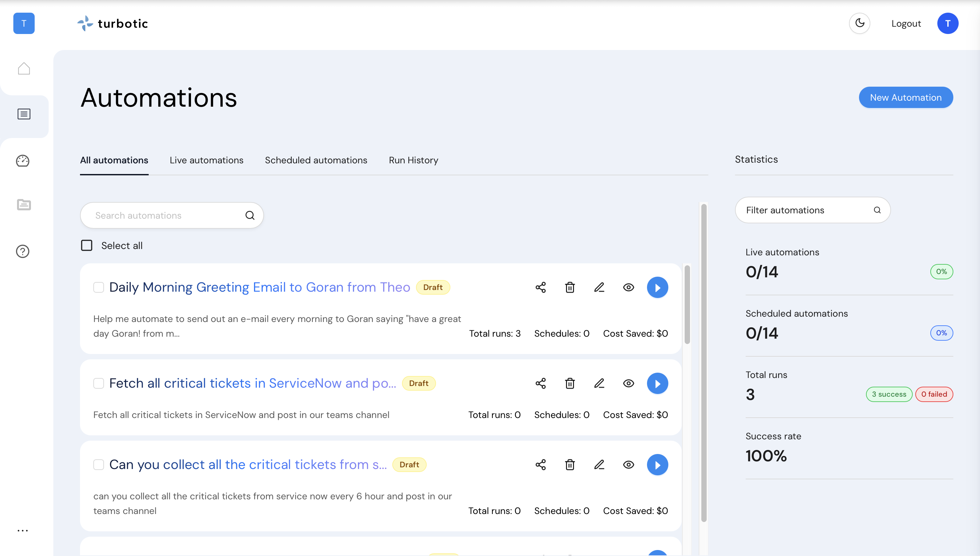Open the Home sidebar icon
The width and height of the screenshot is (980, 556).
point(24,69)
